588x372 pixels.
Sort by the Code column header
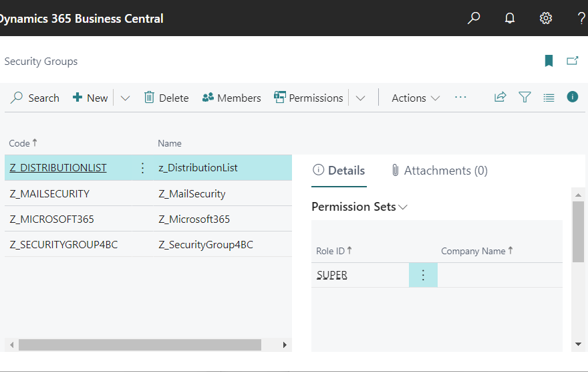click(23, 143)
